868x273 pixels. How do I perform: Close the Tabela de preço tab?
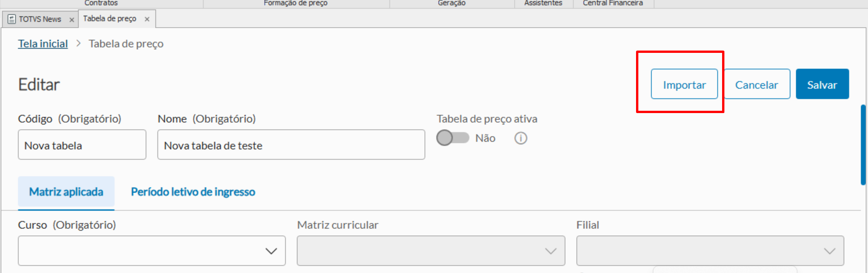pyautogui.click(x=147, y=19)
